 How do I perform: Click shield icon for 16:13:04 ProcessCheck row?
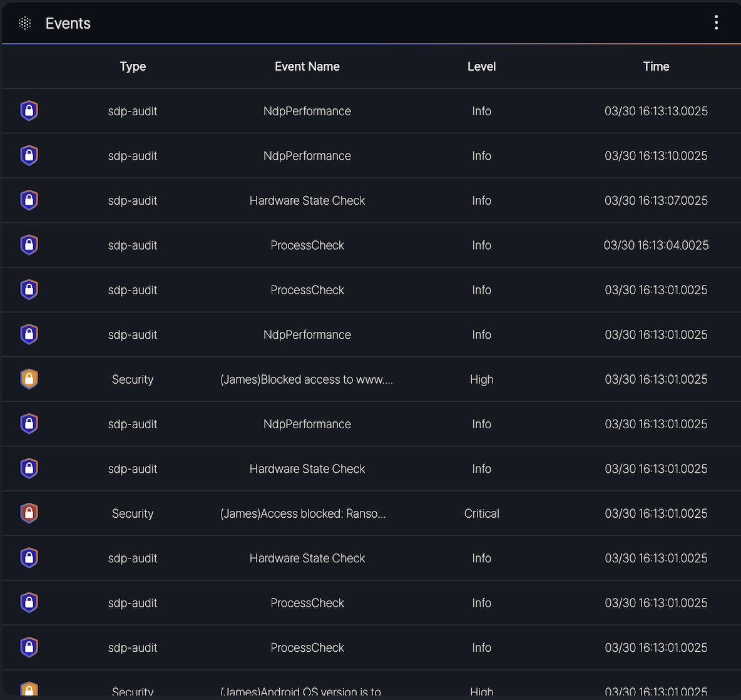click(x=29, y=245)
